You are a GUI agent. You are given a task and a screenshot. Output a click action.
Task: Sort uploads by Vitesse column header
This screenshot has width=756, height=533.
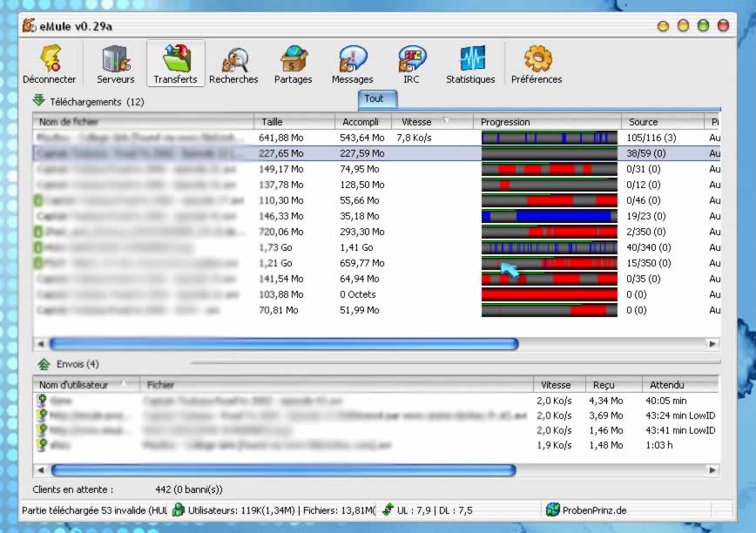pyautogui.click(x=560, y=385)
